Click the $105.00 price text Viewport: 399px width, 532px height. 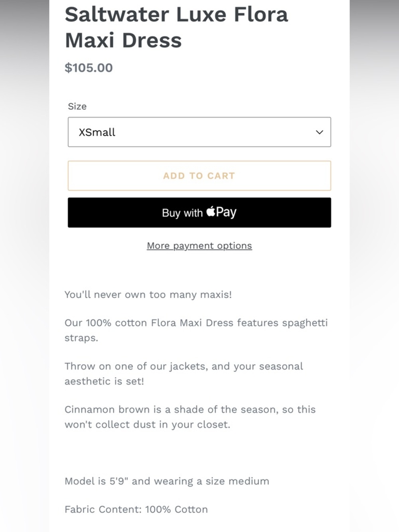[x=89, y=68]
